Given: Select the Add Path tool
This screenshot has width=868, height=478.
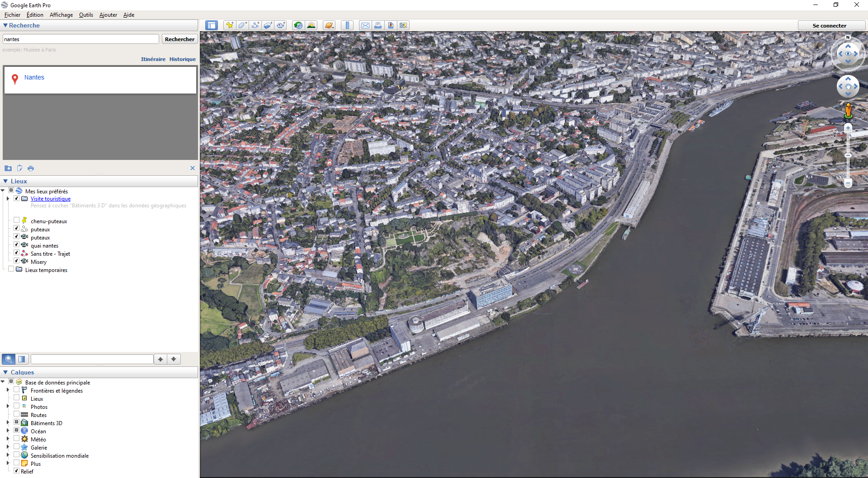Looking at the screenshot, I should click(255, 25).
